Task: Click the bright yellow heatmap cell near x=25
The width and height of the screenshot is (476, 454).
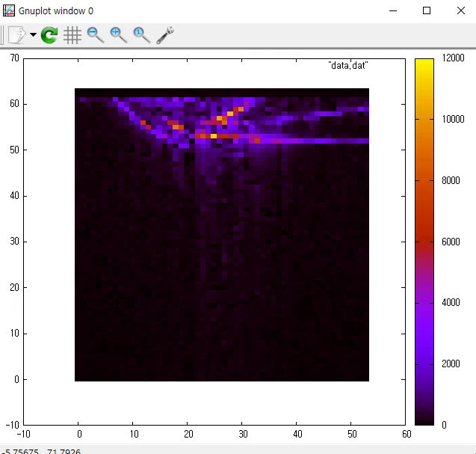Action: click(214, 136)
